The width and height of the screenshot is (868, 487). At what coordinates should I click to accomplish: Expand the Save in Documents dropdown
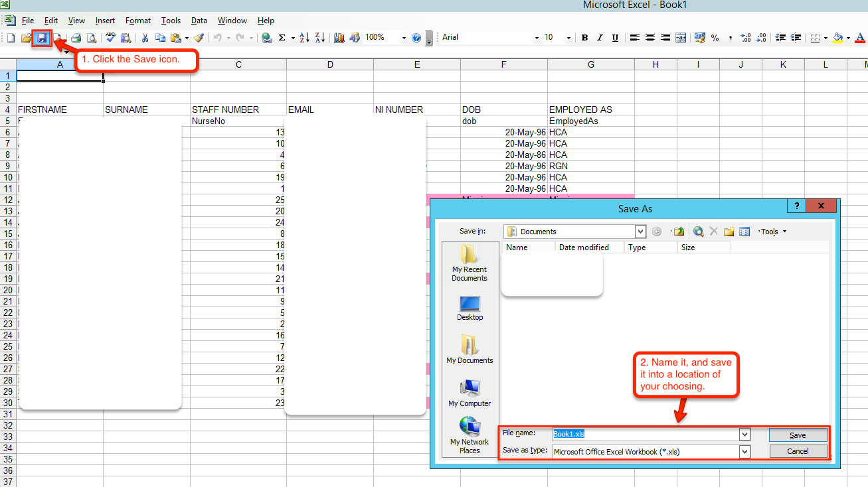point(640,232)
